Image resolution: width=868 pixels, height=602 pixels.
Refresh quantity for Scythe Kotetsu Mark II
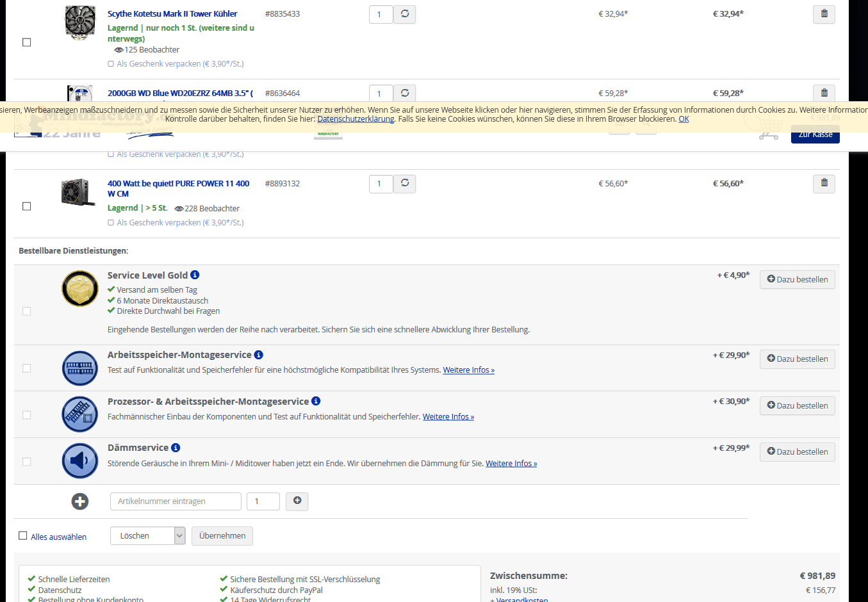[x=405, y=14]
